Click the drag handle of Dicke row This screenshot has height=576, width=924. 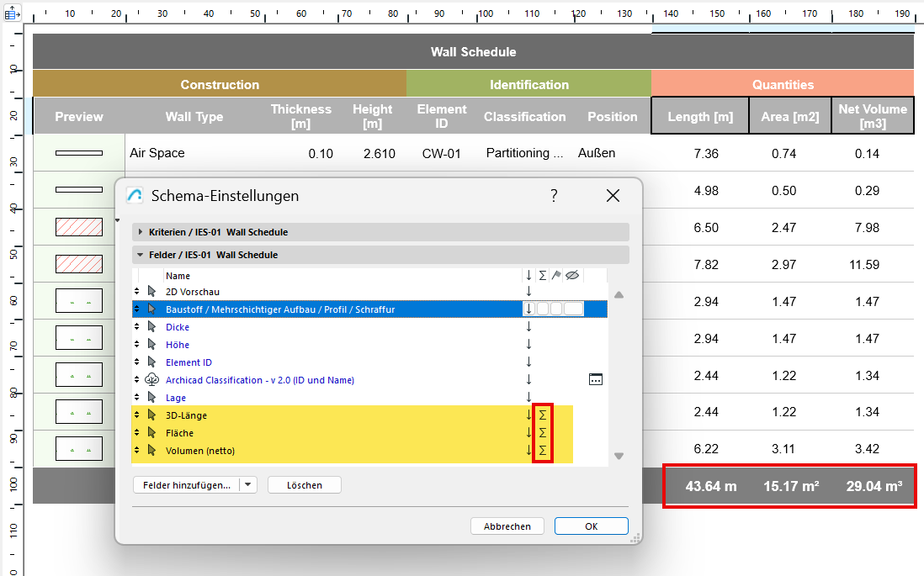point(136,327)
